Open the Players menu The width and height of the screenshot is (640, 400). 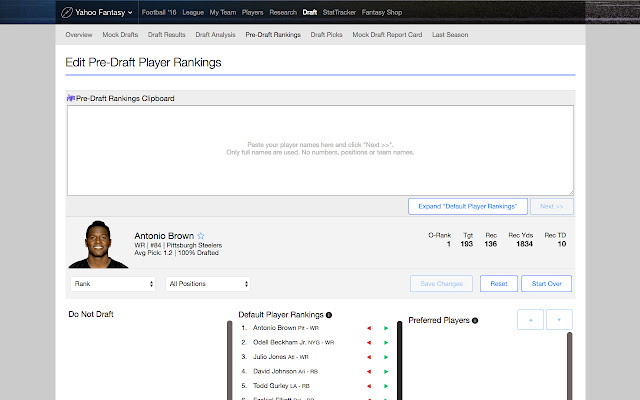[253, 13]
